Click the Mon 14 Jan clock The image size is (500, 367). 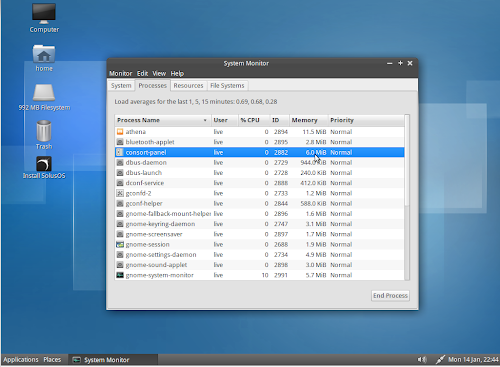(473, 359)
